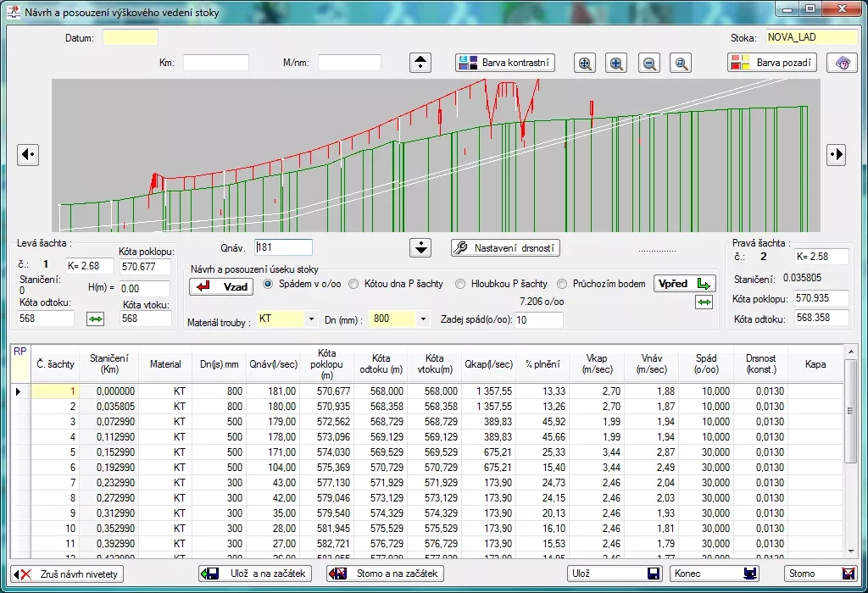868x593 pixels.
Task: Click the down arrow button next to Qnáv
Action: (x=421, y=247)
